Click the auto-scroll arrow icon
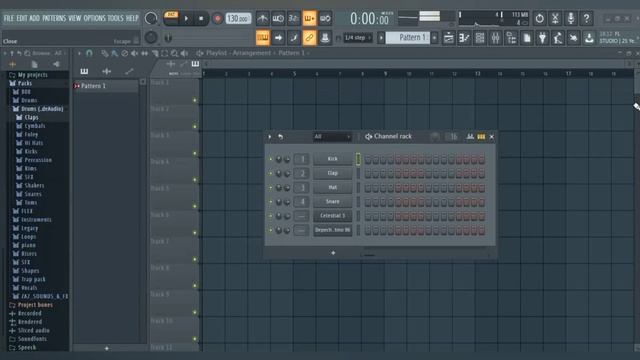This screenshot has width=640, height=360. tap(278, 38)
